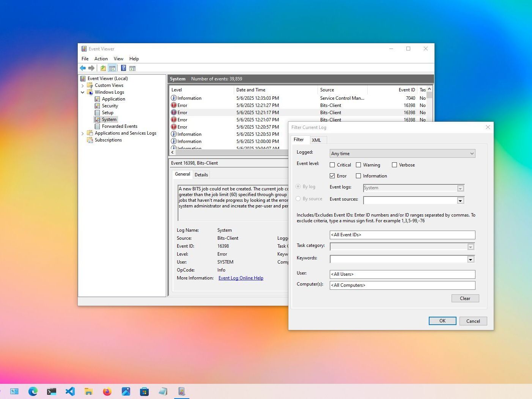The height and width of the screenshot is (399, 532).
Task: Open the Action menu
Action: pos(101,59)
